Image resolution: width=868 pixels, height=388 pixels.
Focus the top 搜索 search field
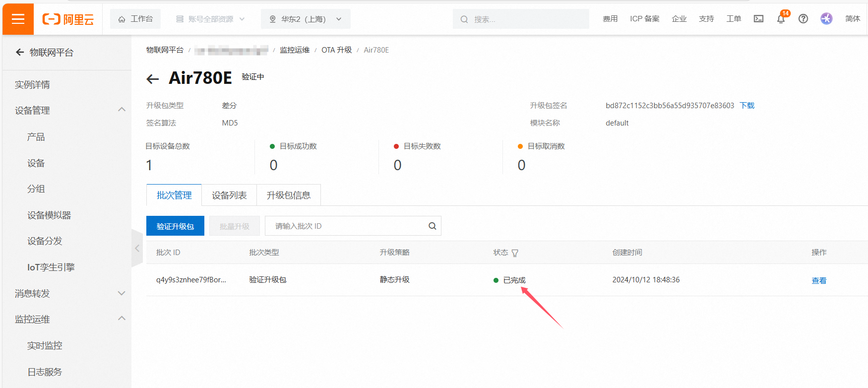tap(521, 19)
